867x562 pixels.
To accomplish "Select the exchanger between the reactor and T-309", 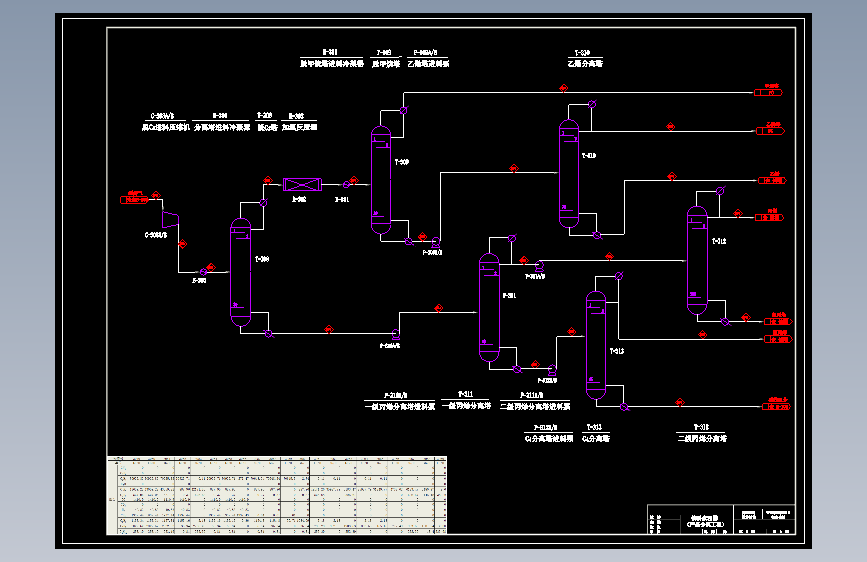I will pos(346,185).
